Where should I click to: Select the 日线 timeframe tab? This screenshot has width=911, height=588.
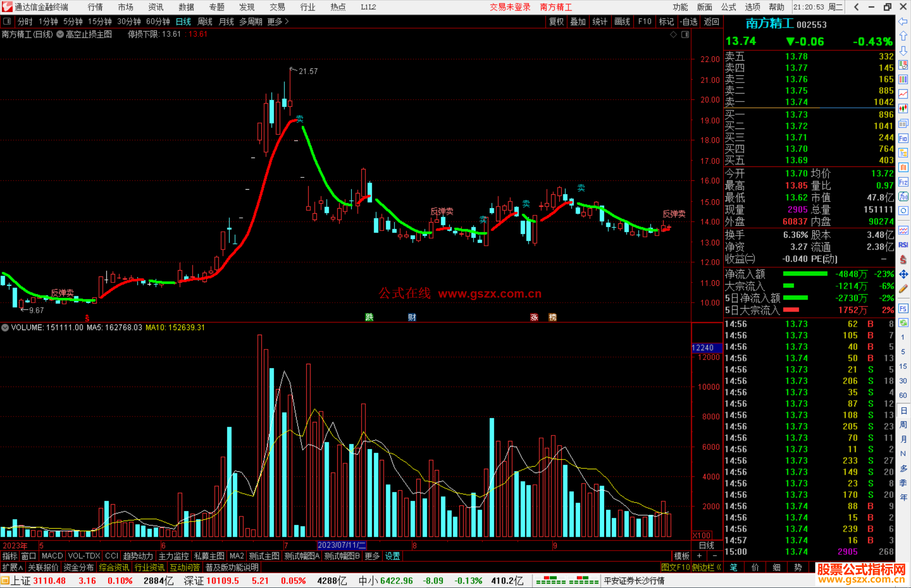pyautogui.click(x=183, y=21)
